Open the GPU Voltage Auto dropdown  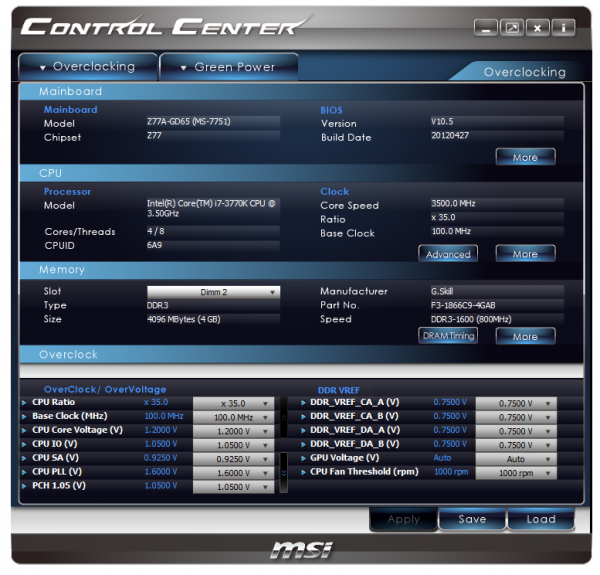pyautogui.click(x=516, y=459)
